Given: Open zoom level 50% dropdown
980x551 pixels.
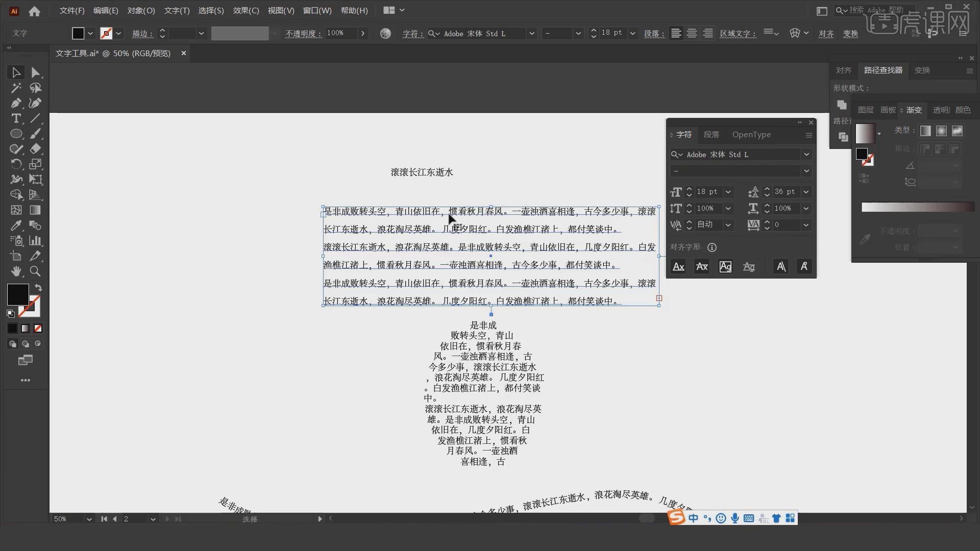Looking at the screenshot, I should coord(89,519).
